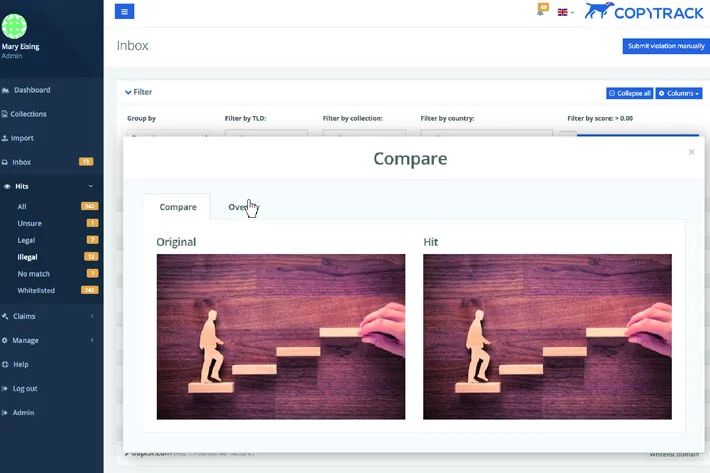The height and width of the screenshot is (473, 710).
Task: Click the Import upload icon
Action: point(5,138)
